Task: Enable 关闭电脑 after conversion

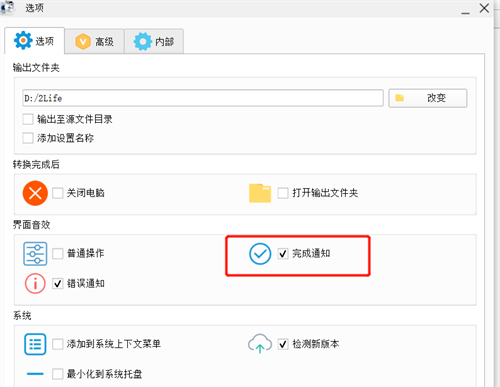Action: [x=58, y=193]
